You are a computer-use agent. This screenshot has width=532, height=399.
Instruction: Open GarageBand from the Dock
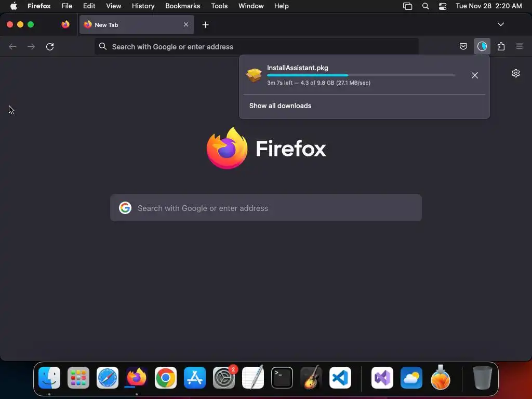pos(311,378)
